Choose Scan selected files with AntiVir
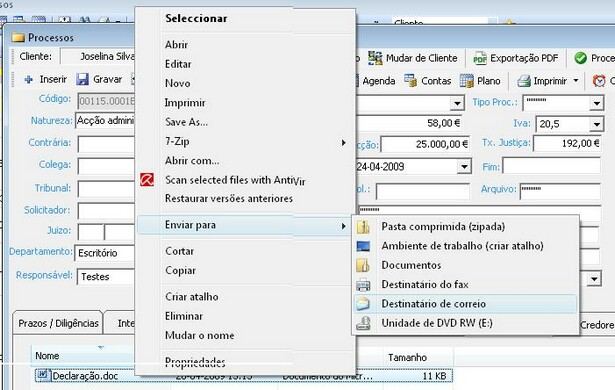This screenshot has height=390, width=615. tap(235, 180)
